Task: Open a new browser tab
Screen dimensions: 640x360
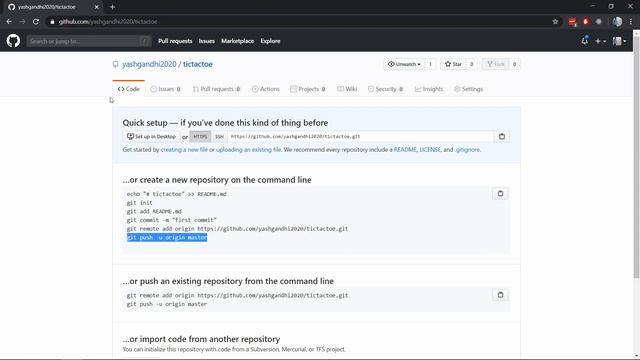Action: 112,7
